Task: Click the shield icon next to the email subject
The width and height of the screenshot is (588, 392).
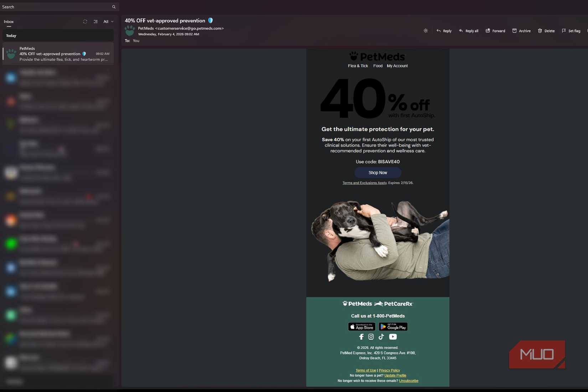Action: [x=210, y=21]
